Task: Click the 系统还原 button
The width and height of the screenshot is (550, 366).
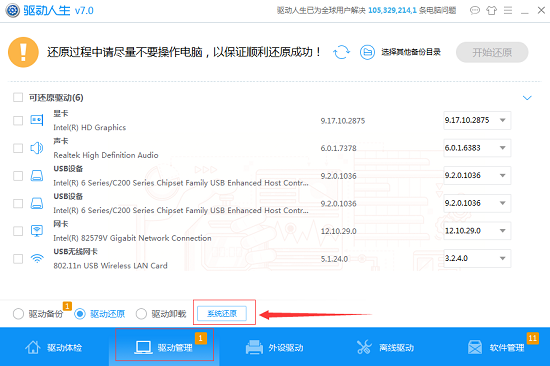Action: point(222,313)
